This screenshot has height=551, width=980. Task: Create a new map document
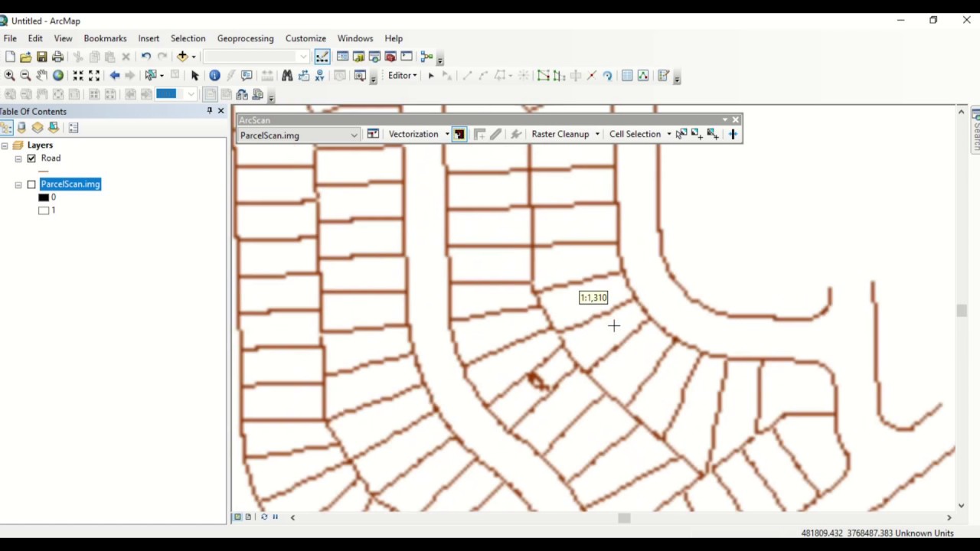(10, 57)
